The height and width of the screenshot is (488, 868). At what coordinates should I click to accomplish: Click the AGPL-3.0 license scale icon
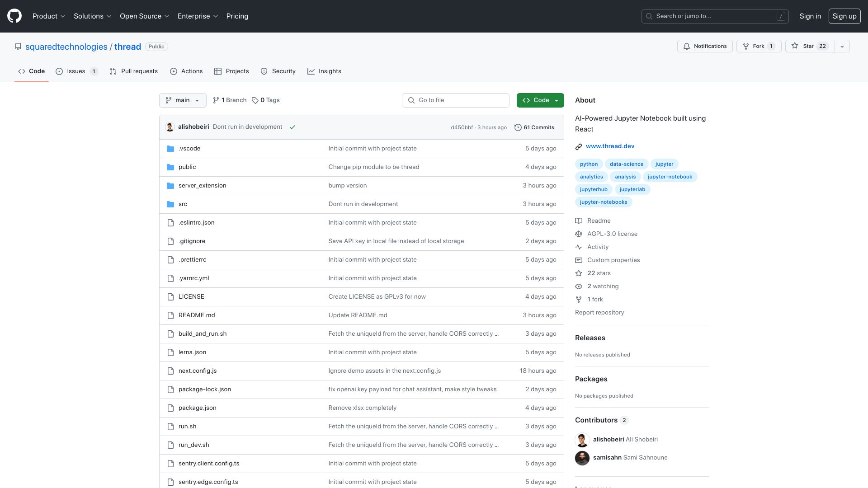(579, 234)
